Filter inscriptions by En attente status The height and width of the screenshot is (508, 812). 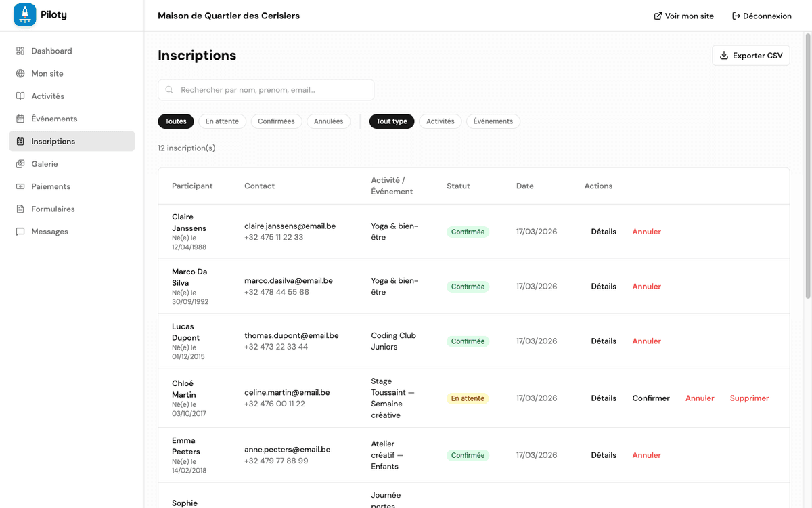pyautogui.click(x=222, y=121)
